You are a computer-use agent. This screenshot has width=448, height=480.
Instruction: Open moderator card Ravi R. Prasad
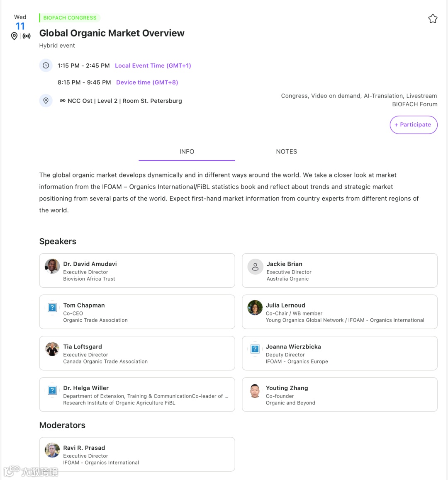[137, 454]
